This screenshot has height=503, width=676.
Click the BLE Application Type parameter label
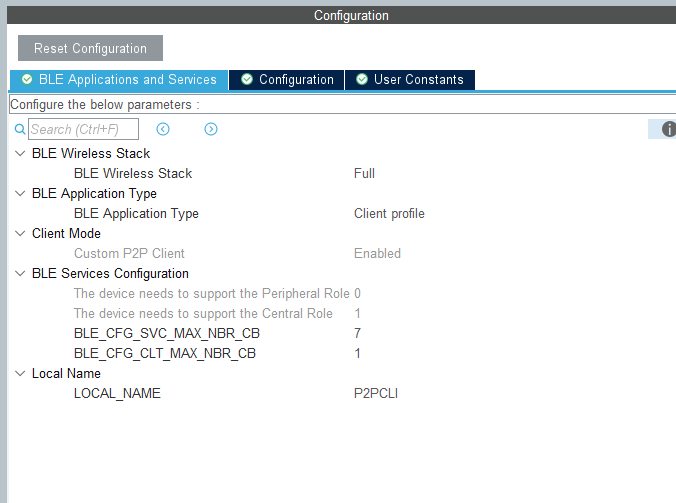pyautogui.click(x=136, y=214)
